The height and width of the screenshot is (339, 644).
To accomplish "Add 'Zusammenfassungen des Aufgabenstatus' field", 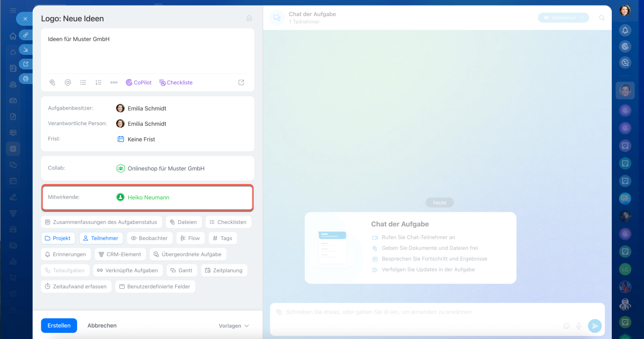I will pyautogui.click(x=102, y=222).
